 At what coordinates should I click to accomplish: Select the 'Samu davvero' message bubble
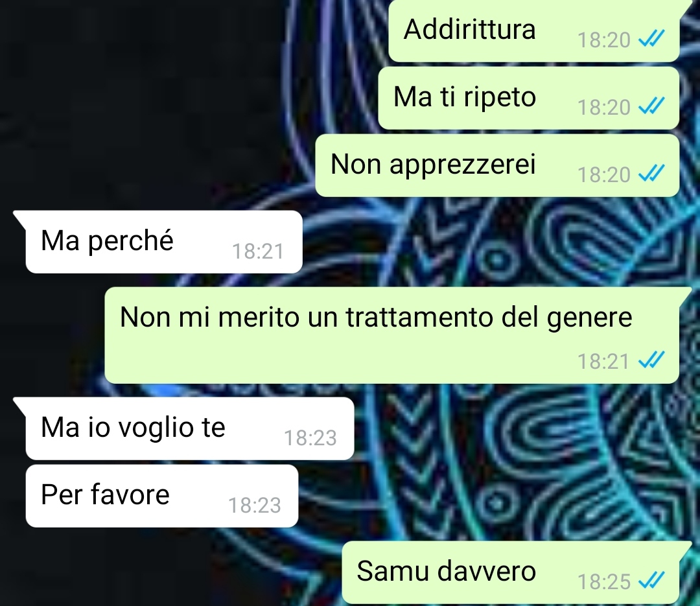coord(511,572)
